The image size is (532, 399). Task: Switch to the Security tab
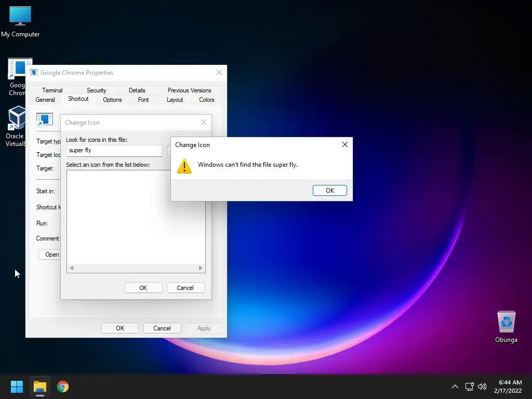[x=96, y=90]
